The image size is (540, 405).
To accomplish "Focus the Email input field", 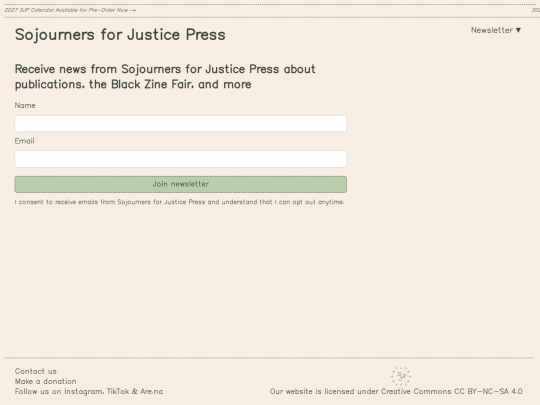I will click(180, 159).
